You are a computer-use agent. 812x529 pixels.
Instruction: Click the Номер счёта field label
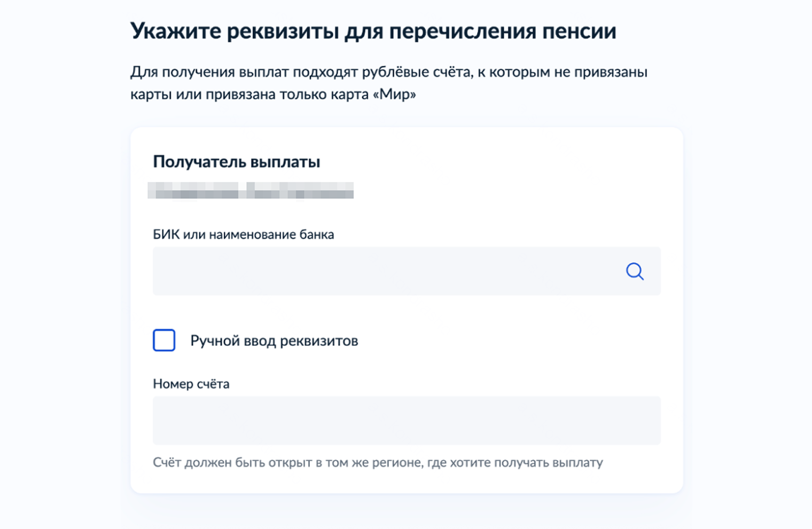(191, 384)
